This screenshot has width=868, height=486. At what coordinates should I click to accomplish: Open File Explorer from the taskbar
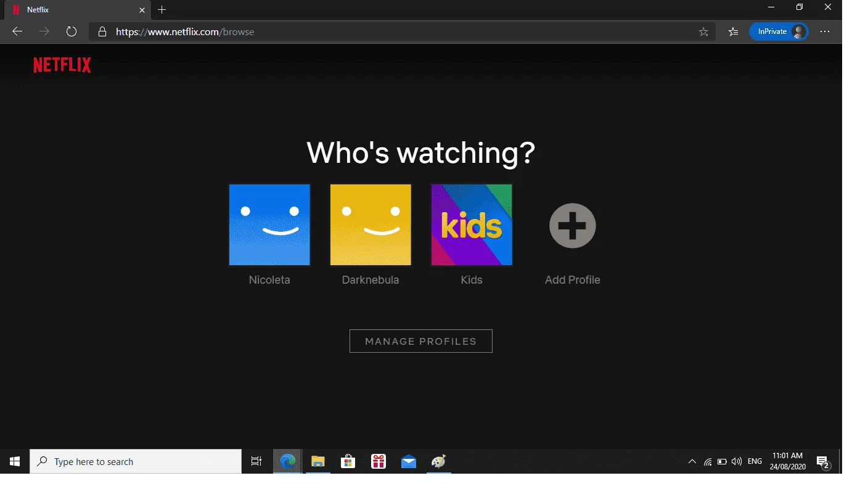(x=318, y=461)
